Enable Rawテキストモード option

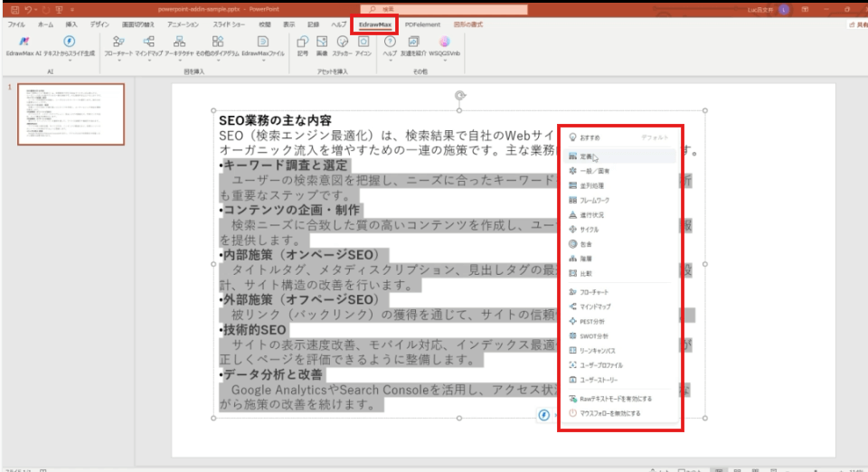(619, 399)
